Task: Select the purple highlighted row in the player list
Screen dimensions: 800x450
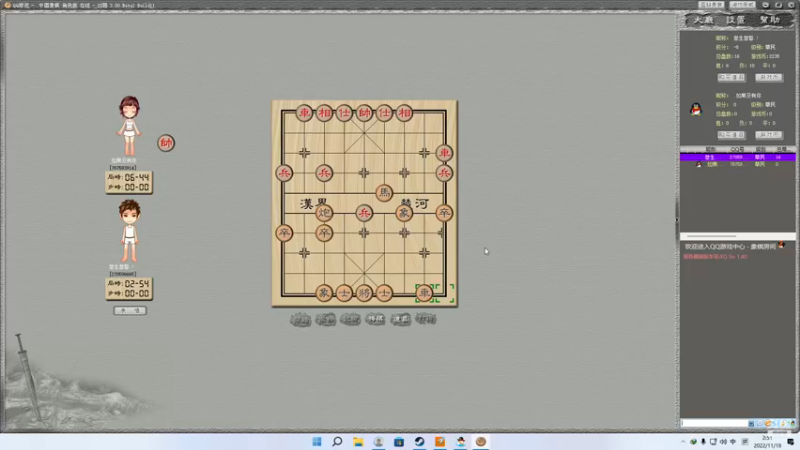Action: tap(738, 158)
